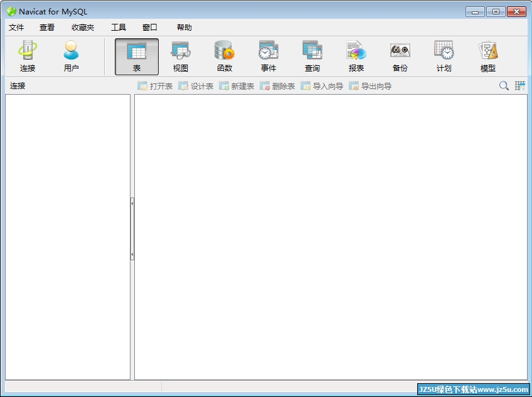Image resolution: width=532 pixels, height=397 pixels.
Task: Click the search magnifier icon
Action: tap(504, 86)
